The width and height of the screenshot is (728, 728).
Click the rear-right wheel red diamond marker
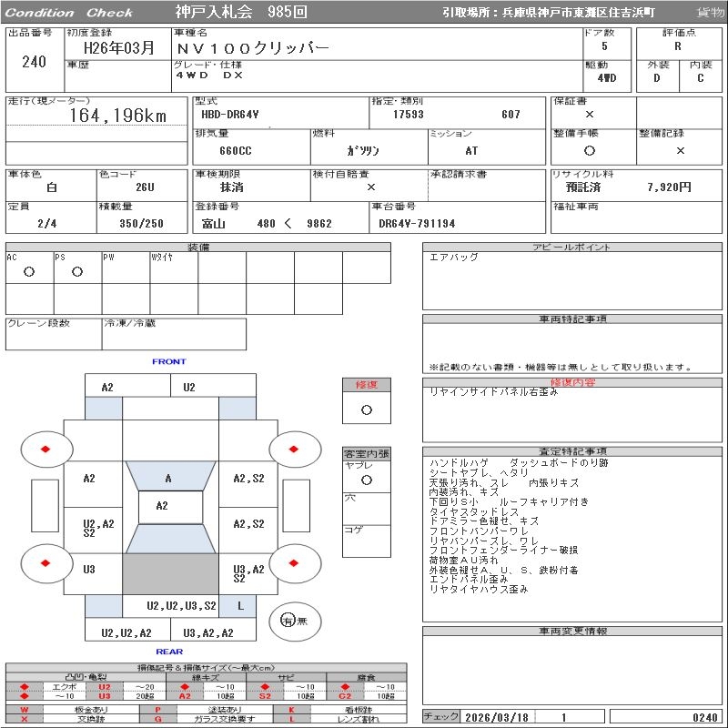(x=295, y=562)
